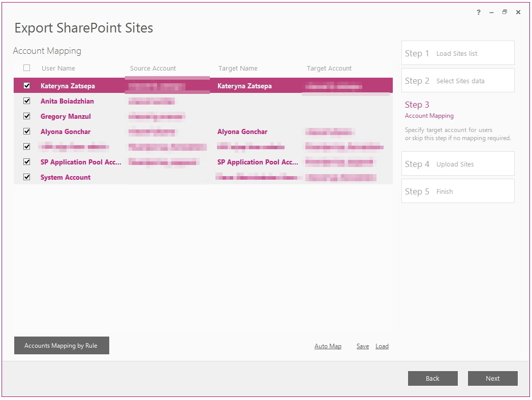Click the Load mapping link
The image size is (532, 400).
click(x=382, y=346)
